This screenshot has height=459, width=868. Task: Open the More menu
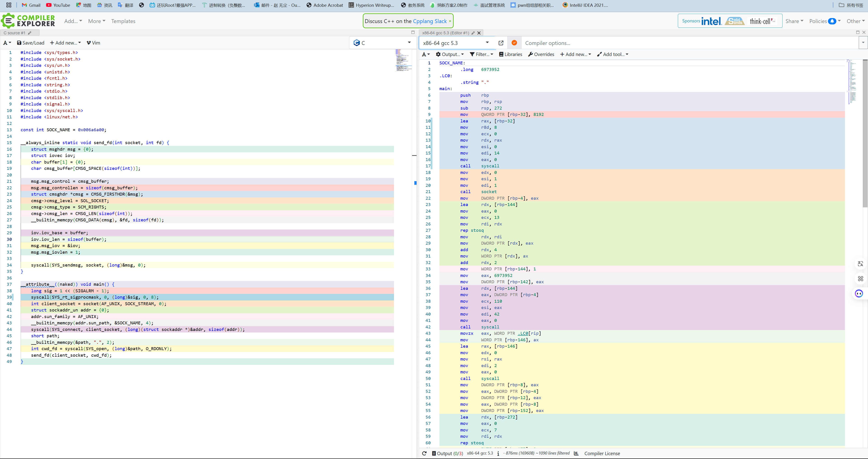point(97,21)
